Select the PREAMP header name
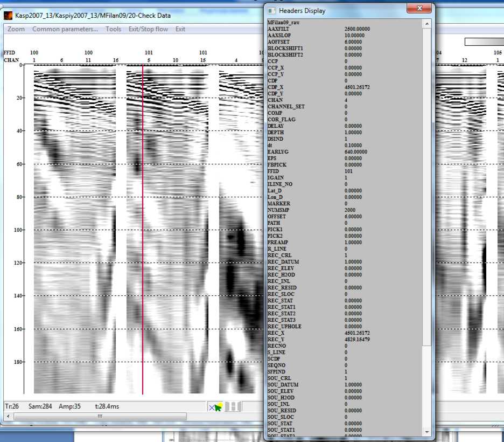 click(x=278, y=242)
